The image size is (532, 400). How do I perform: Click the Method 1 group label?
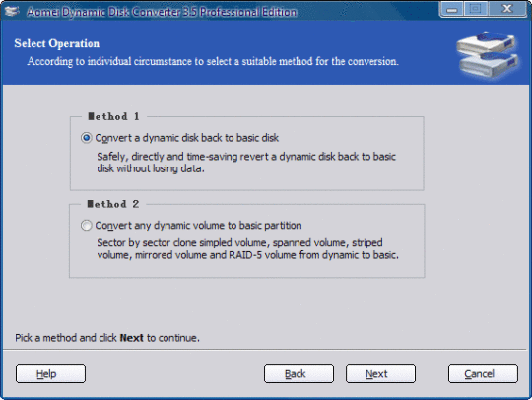pos(113,116)
